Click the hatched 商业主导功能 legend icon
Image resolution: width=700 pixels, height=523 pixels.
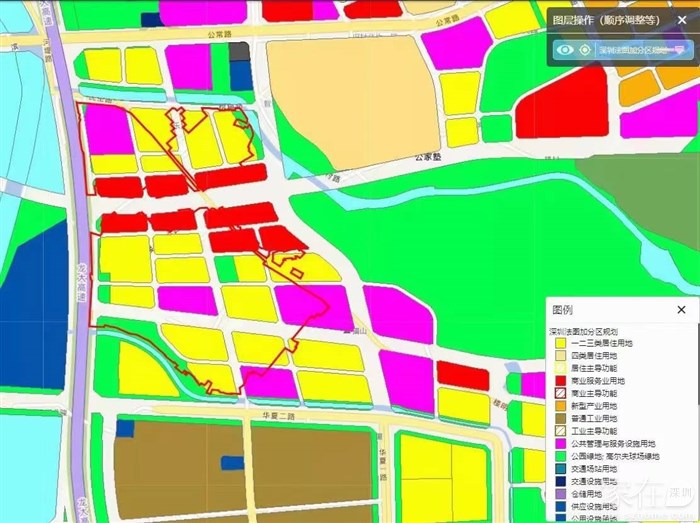(x=561, y=394)
